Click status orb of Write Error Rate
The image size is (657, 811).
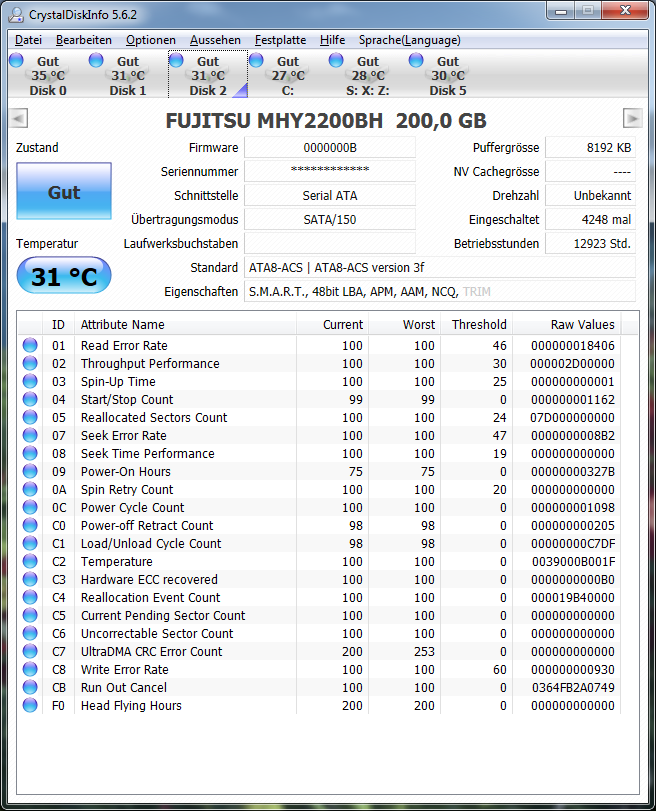click(30, 669)
